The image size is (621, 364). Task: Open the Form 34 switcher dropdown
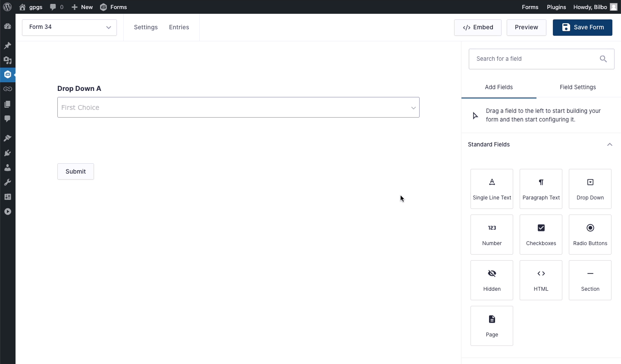(69, 27)
